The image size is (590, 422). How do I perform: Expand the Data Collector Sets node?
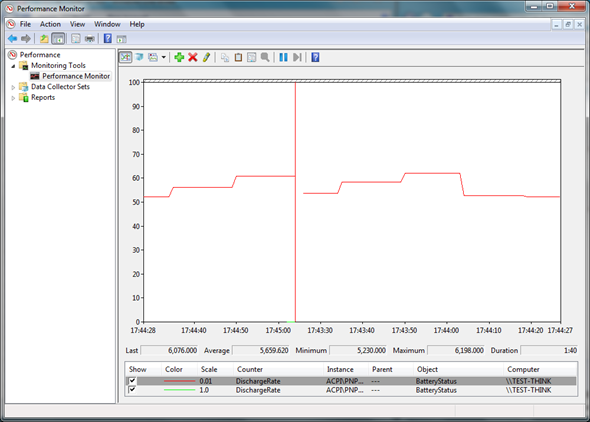(13, 87)
